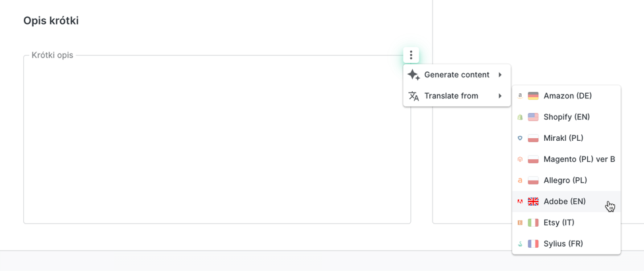Select Magento (PL) ver B option
The width and height of the screenshot is (644, 271).
[x=579, y=159]
